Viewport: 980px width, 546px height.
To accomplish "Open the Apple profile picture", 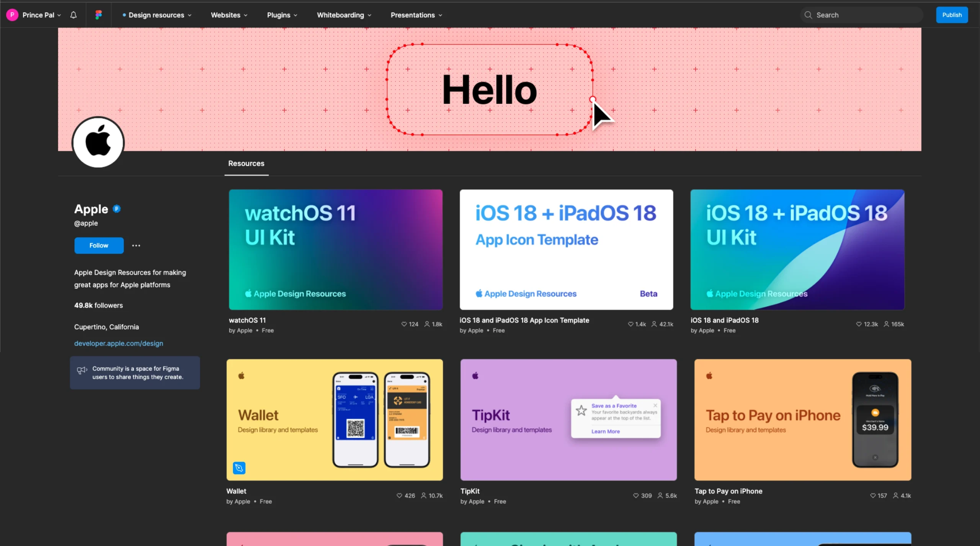I will click(x=98, y=142).
